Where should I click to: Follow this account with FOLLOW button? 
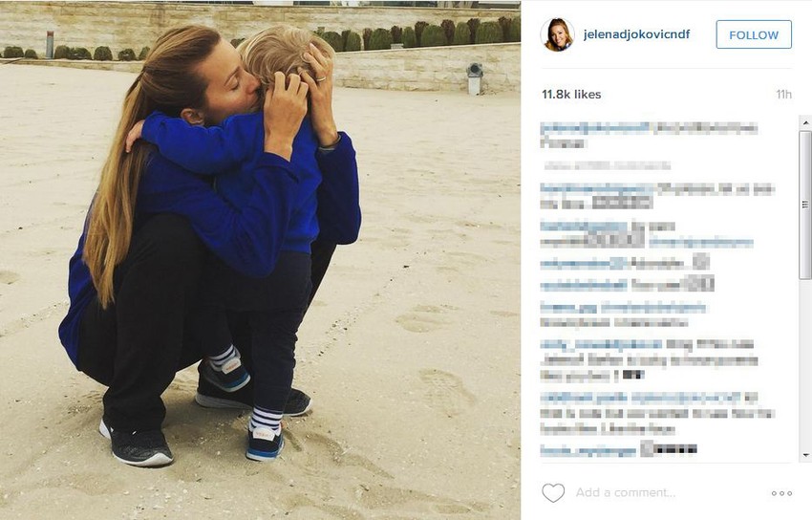pyautogui.click(x=754, y=34)
